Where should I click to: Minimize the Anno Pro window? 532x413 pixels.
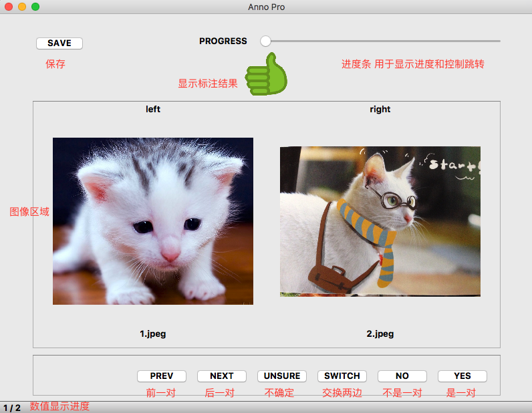22,7
